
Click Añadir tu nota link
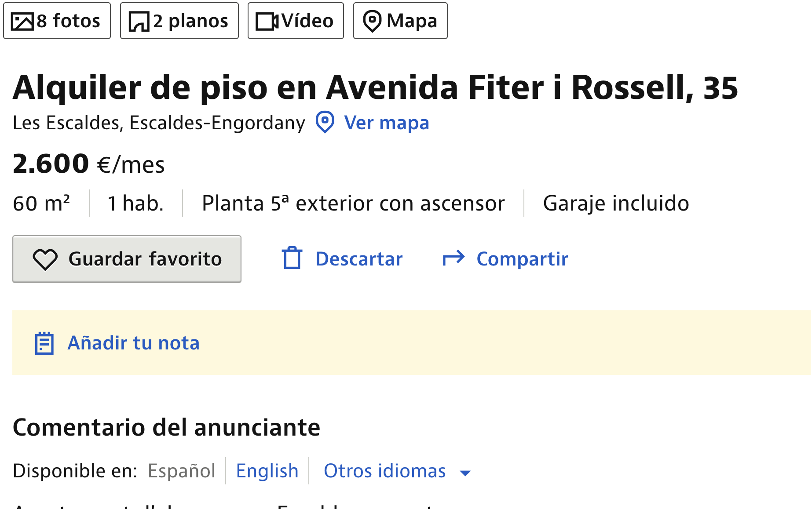(133, 343)
